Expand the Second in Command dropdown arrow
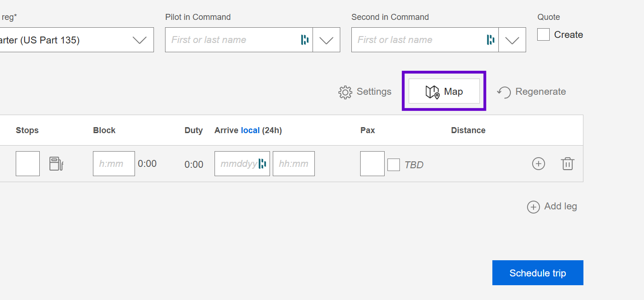The width and height of the screenshot is (644, 300). 512,40
